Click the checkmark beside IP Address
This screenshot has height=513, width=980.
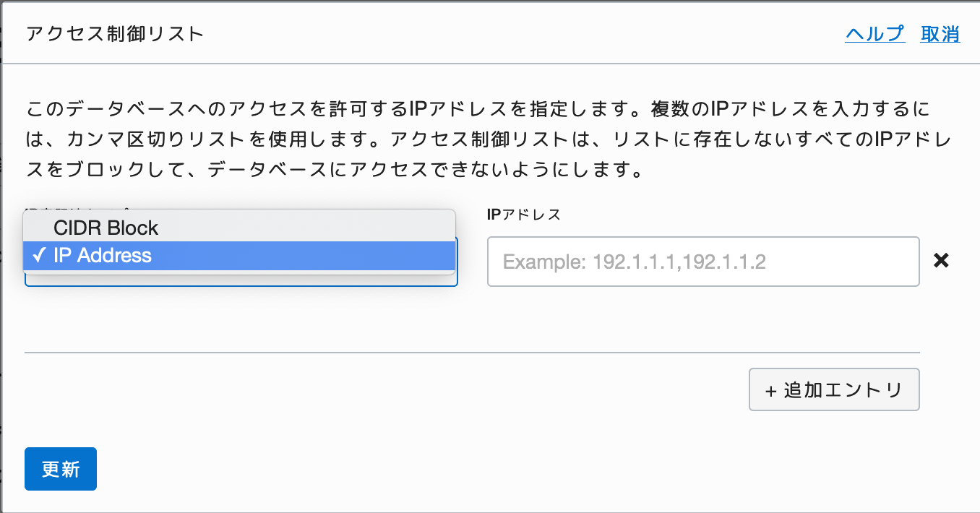click(40, 255)
